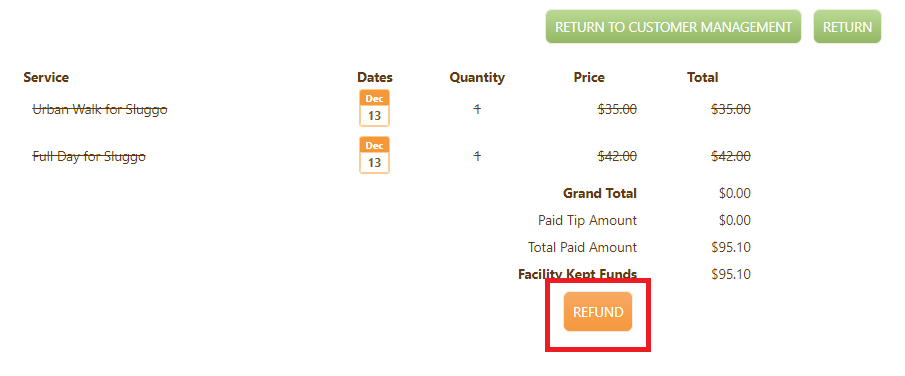Click the Service column header
This screenshot has width=905, height=376.
pyautogui.click(x=46, y=77)
